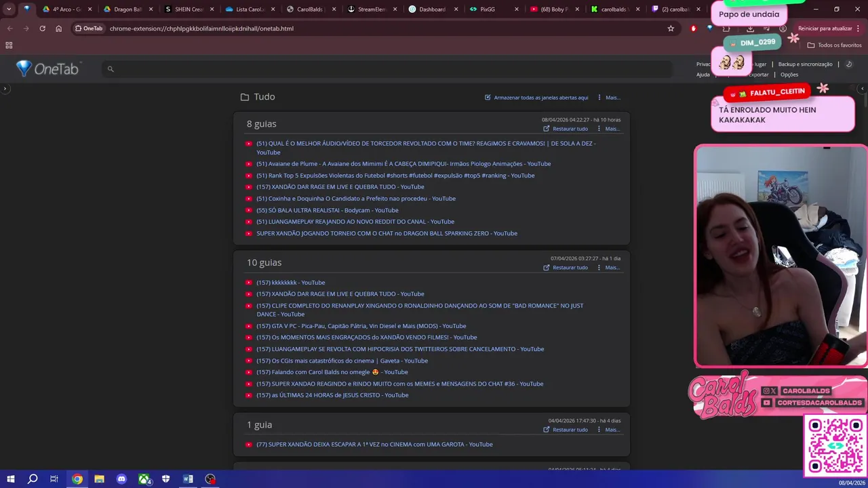Click the Chrome address bar URL
Viewport: 868px width, 488px height.
(x=201, y=28)
